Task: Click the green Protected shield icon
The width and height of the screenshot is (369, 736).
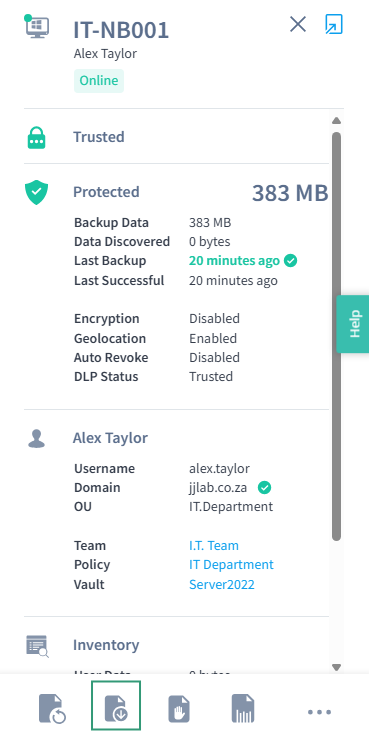Action: point(36,193)
